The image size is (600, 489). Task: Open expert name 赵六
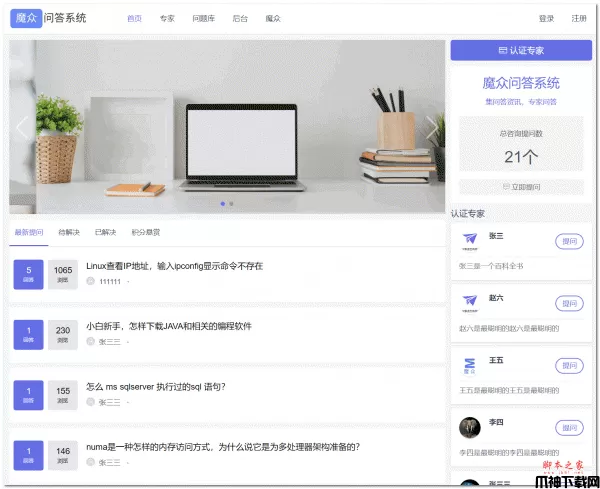tap(496, 298)
